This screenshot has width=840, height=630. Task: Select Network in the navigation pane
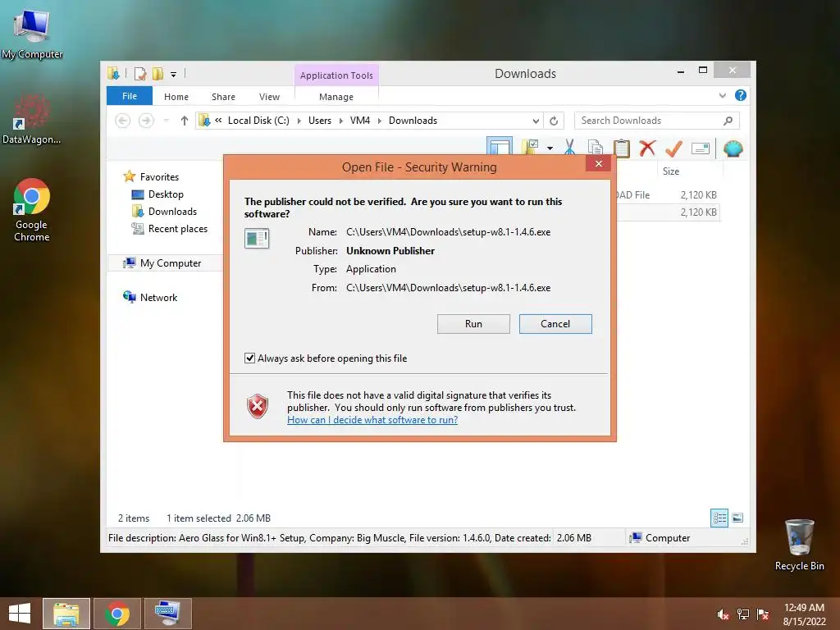[158, 297]
